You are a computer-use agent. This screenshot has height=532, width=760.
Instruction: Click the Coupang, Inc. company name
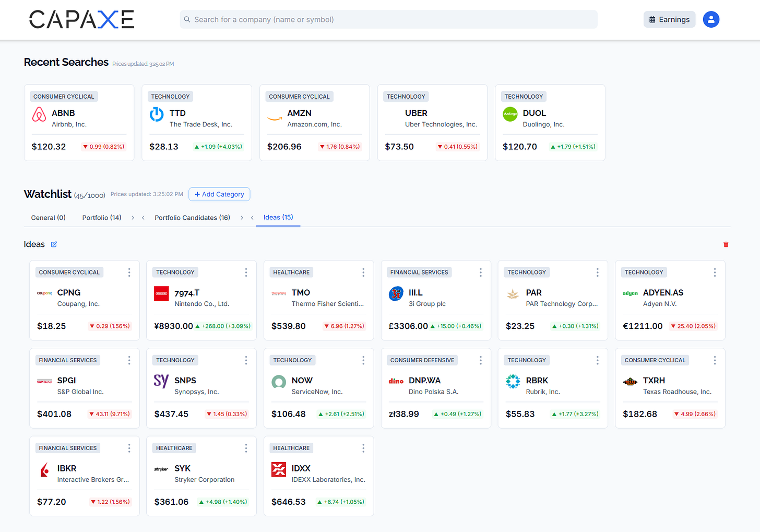[78, 304]
